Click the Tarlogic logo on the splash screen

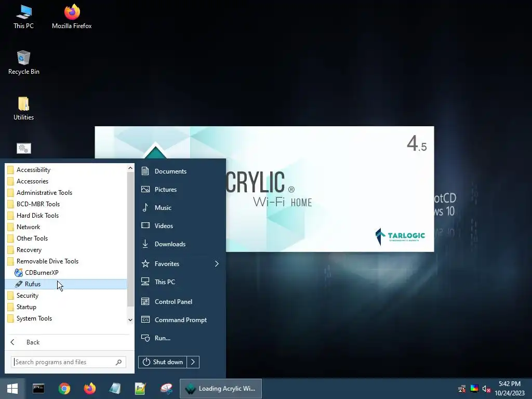pyautogui.click(x=400, y=236)
